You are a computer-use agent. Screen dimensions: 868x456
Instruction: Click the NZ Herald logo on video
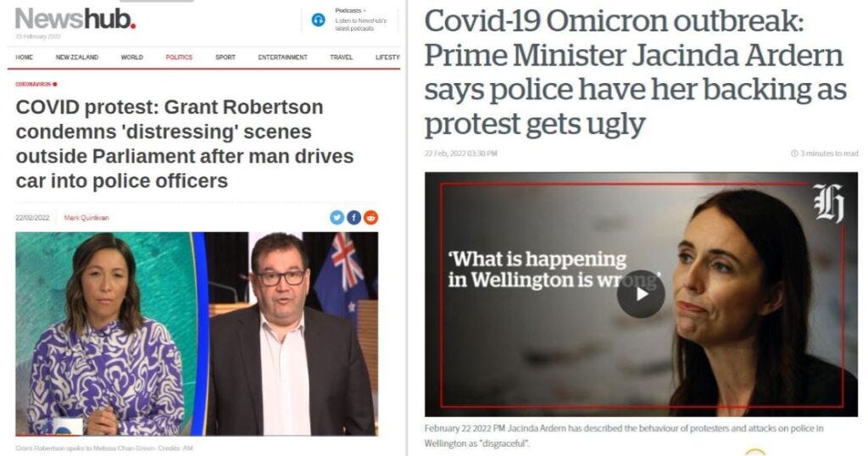pyautogui.click(x=829, y=203)
